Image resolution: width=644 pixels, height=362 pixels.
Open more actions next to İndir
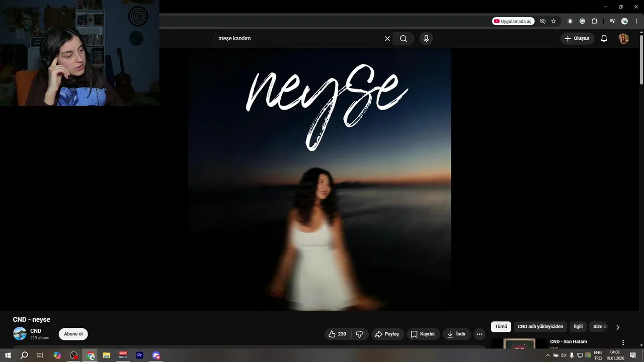pyautogui.click(x=479, y=334)
